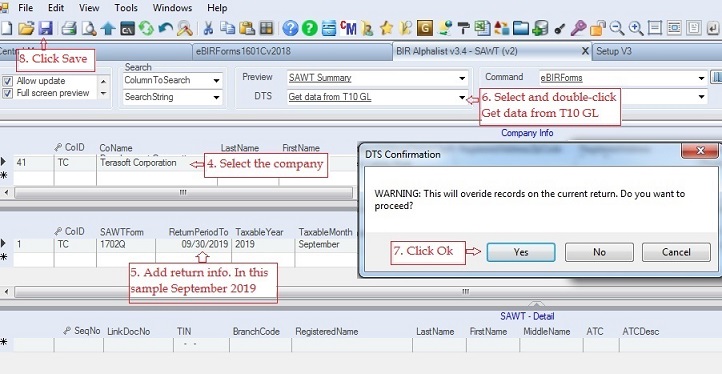The height and width of the screenshot is (374, 722).
Task: Open the Edit menu
Action: click(56, 8)
